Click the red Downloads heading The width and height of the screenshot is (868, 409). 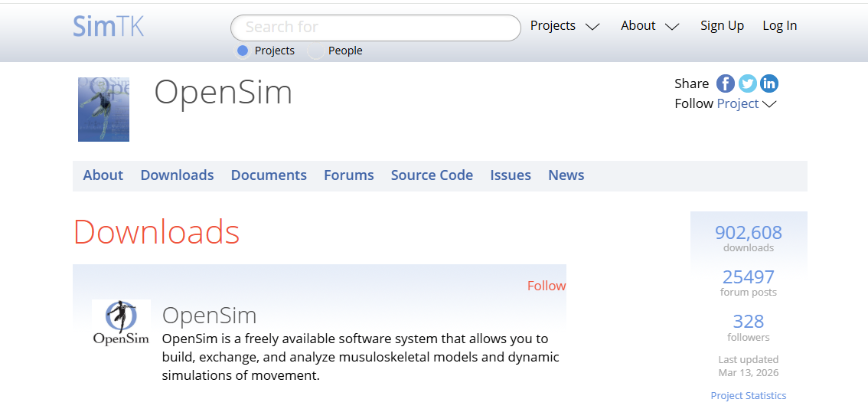[x=157, y=231]
